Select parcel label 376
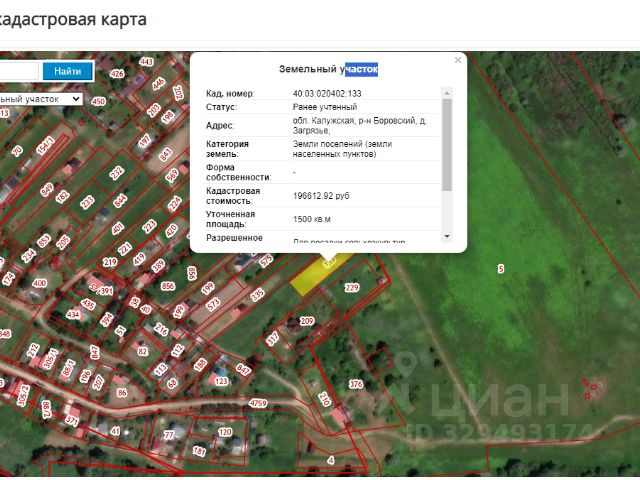This screenshot has height=480, width=640. (x=356, y=384)
